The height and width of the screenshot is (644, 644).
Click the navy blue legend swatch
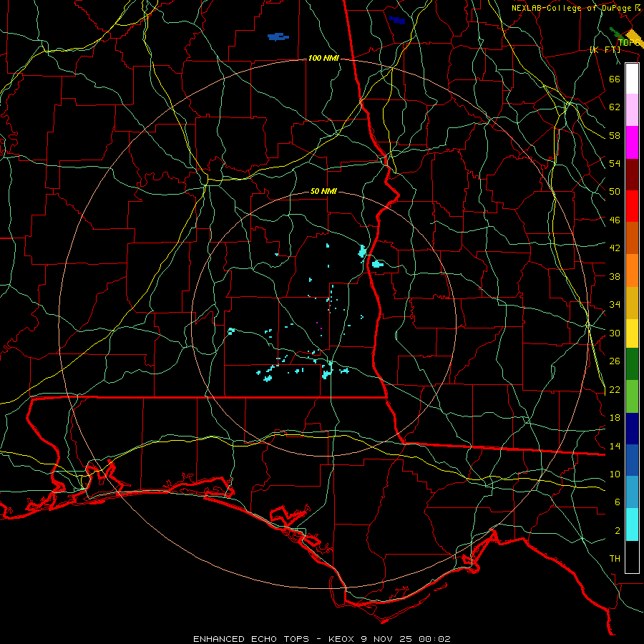(632, 429)
